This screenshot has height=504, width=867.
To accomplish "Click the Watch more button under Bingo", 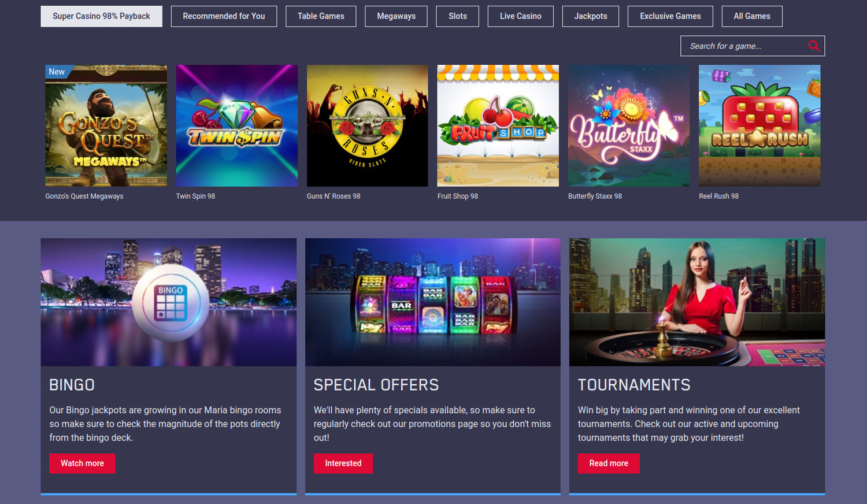I will (x=82, y=464).
